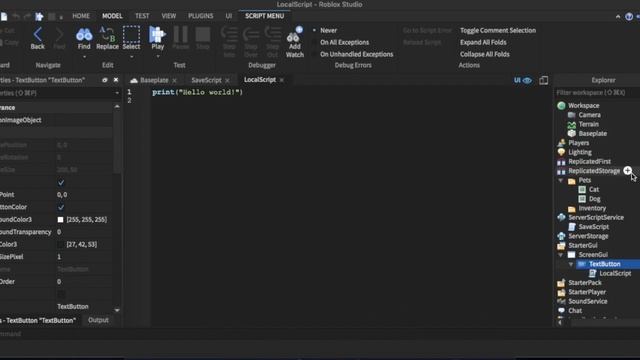Select Baseplate part in Explorer
This screenshot has width=640, height=360.
click(x=593, y=134)
